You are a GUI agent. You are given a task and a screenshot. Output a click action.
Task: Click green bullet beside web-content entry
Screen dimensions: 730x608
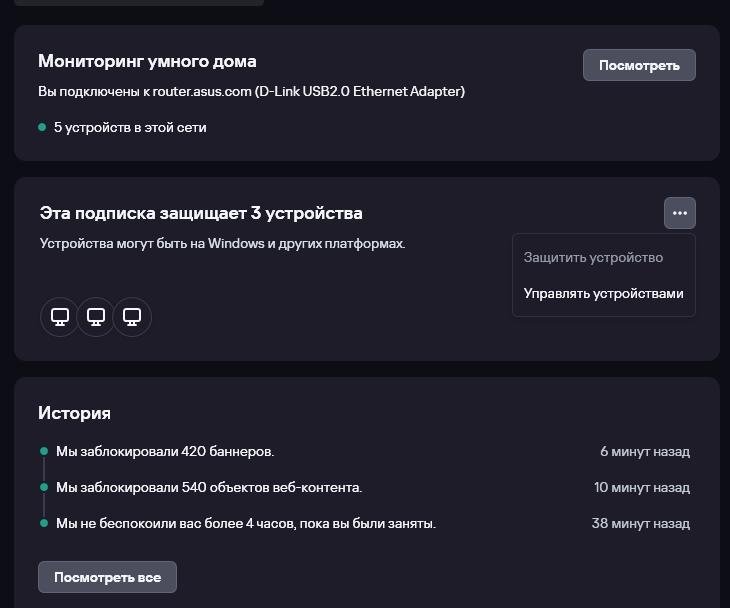[44, 487]
